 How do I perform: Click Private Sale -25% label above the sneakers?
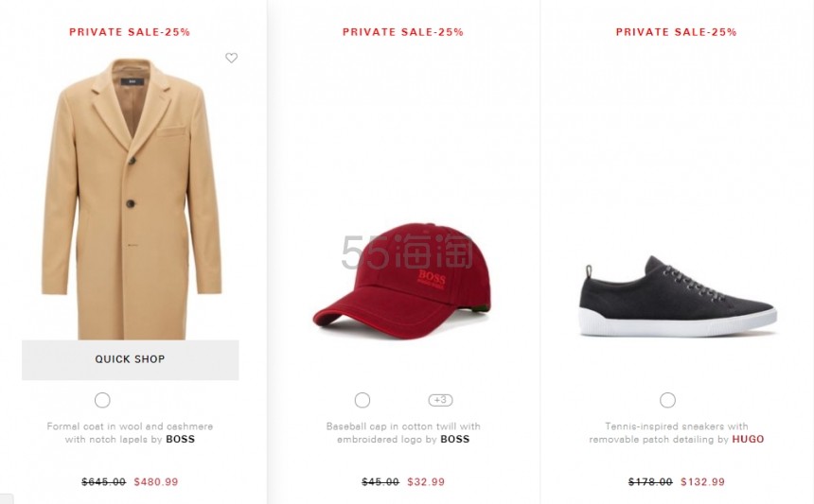(676, 32)
